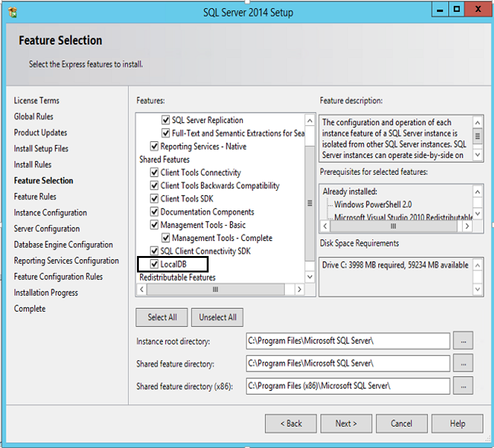Click the Shared feature directory field
Viewport: 494px width, 448px height.
pos(348,363)
